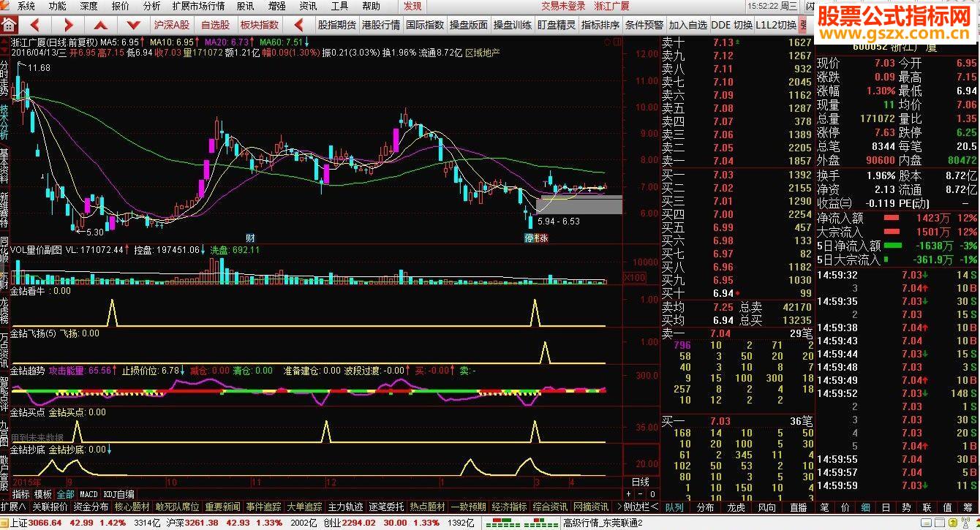Click the X100 volume scale label
Image resolution: width=980 pixels, height=530 pixels.
click(x=633, y=278)
